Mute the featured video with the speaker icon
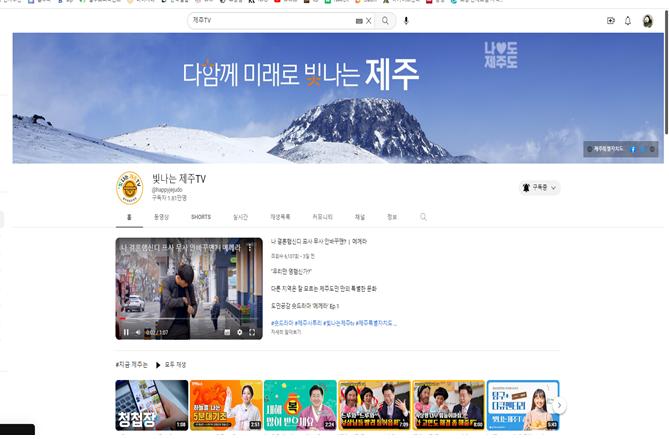The width and height of the screenshot is (669, 439). tap(138, 332)
